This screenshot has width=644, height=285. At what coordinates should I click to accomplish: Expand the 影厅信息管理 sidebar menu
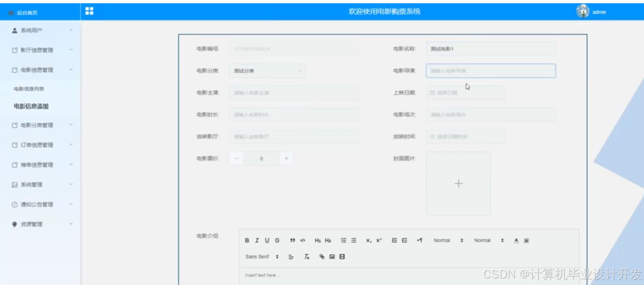pyautogui.click(x=40, y=50)
